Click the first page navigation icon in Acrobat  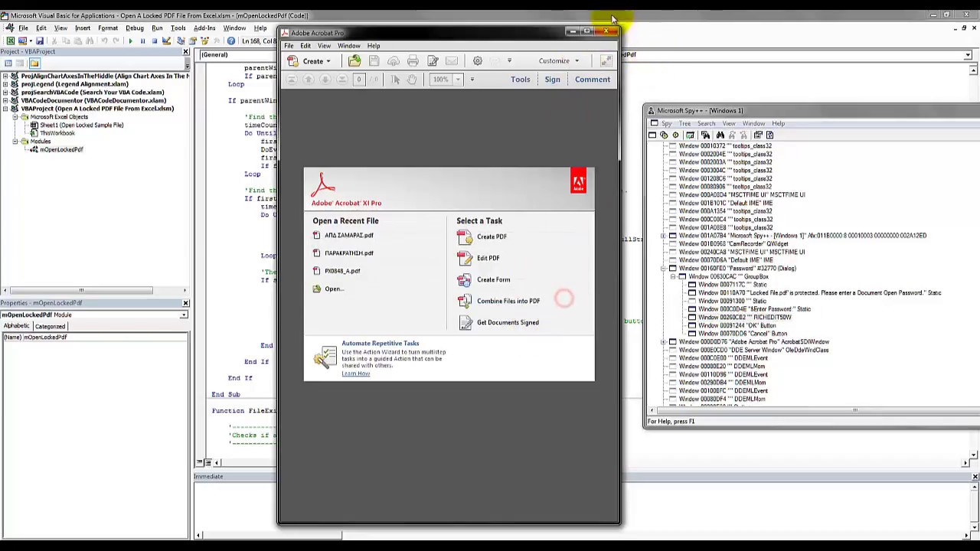292,80
